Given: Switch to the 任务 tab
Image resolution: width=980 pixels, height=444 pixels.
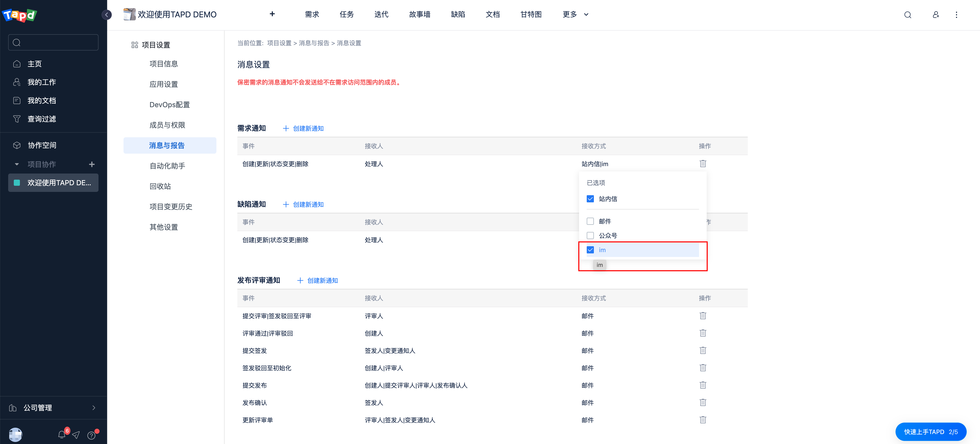Looking at the screenshot, I should point(346,15).
